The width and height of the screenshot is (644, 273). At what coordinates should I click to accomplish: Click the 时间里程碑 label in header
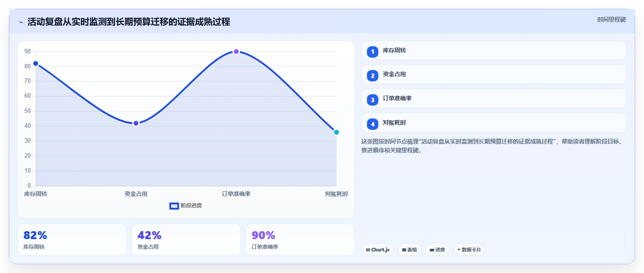click(611, 19)
